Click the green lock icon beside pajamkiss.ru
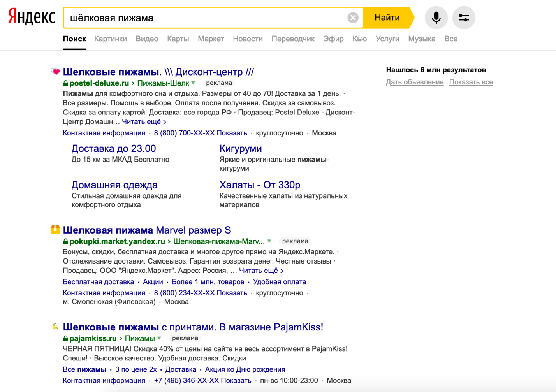Image resolution: width=556 pixels, height=392 pixels. (65, 339)
